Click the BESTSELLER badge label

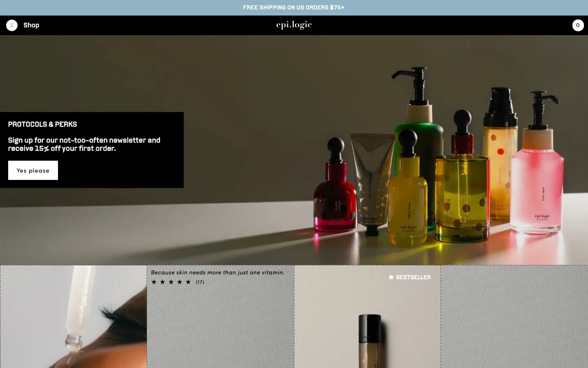[410, 277]
